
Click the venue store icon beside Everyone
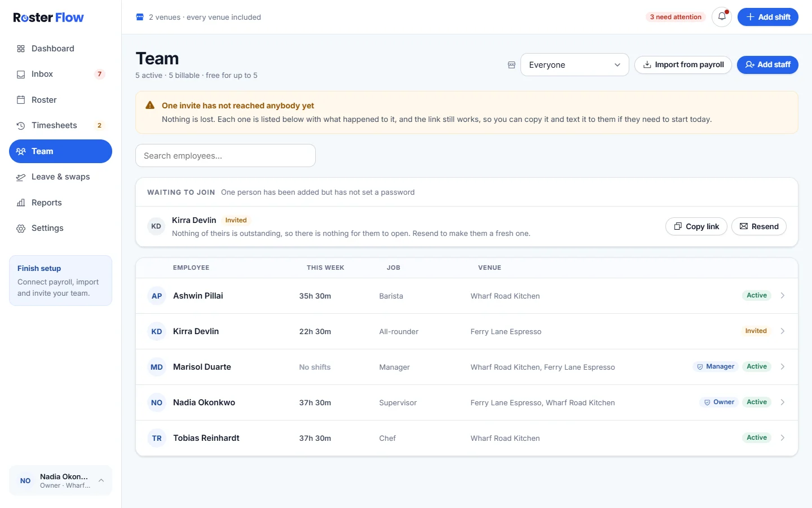[x=511, y=65]
